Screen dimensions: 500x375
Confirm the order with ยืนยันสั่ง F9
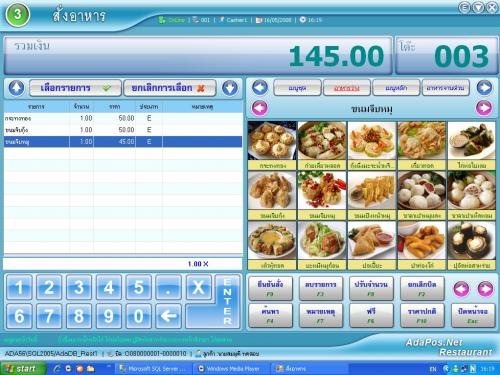pyautogui.click(x=270, y=288)
